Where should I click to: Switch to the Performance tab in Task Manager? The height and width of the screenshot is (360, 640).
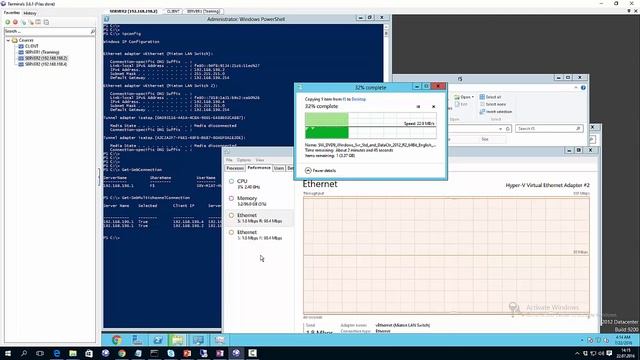[259, 168]
